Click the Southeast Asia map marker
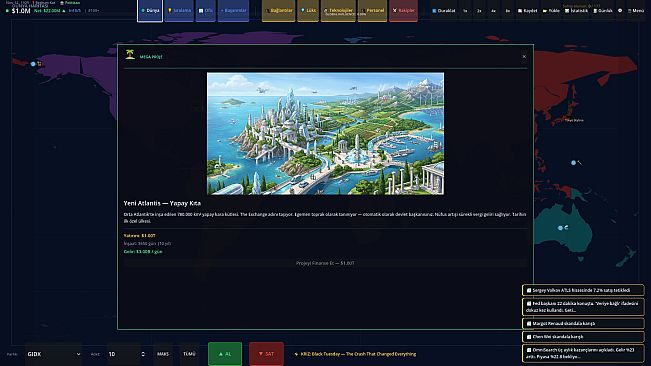Image resolution: width=651 pixels, height=366 pixels. [573, 163]
